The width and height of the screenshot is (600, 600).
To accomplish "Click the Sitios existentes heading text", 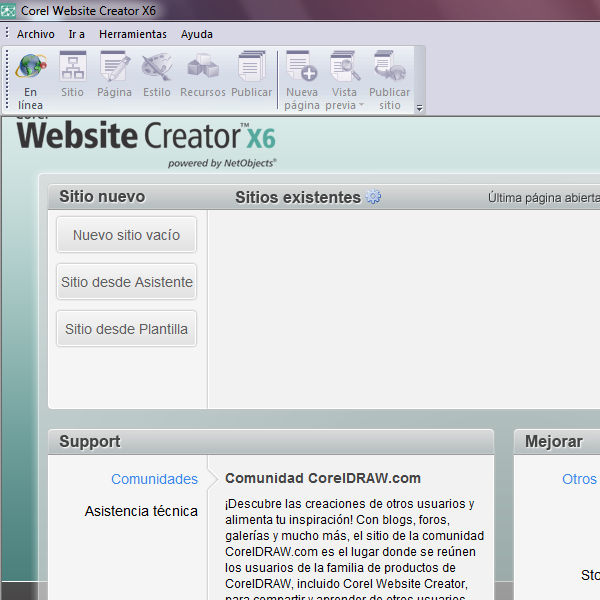I will (x=298, y=197).
